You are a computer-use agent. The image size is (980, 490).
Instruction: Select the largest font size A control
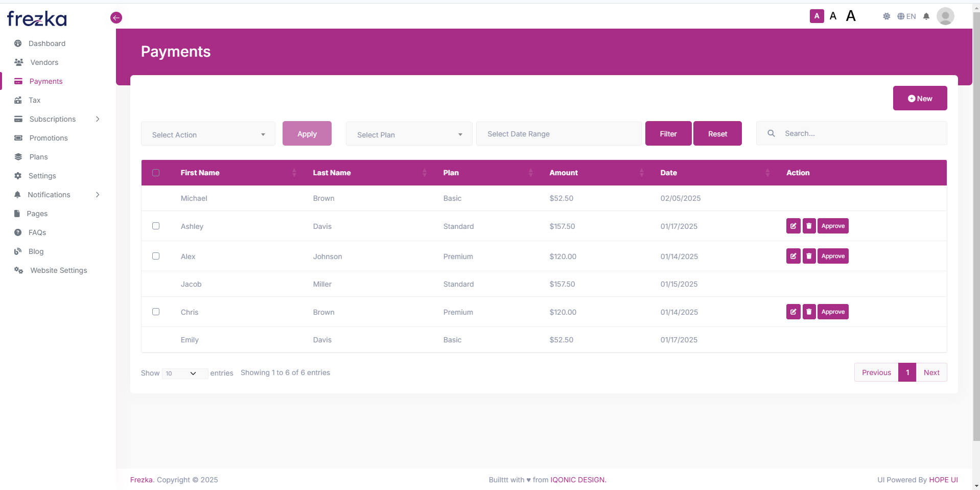[850, 15]
